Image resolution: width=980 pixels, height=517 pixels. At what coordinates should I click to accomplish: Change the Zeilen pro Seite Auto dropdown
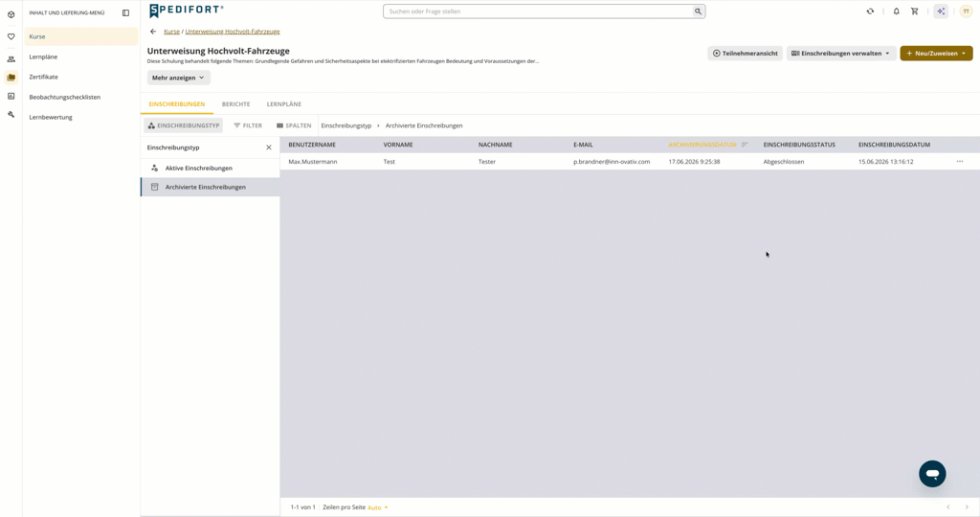[x=377, y=507]
